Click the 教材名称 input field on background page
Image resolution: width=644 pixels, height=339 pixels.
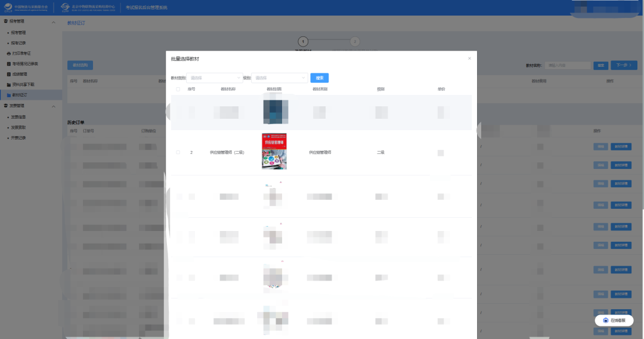pyautogui.click(x=568, y=65)
